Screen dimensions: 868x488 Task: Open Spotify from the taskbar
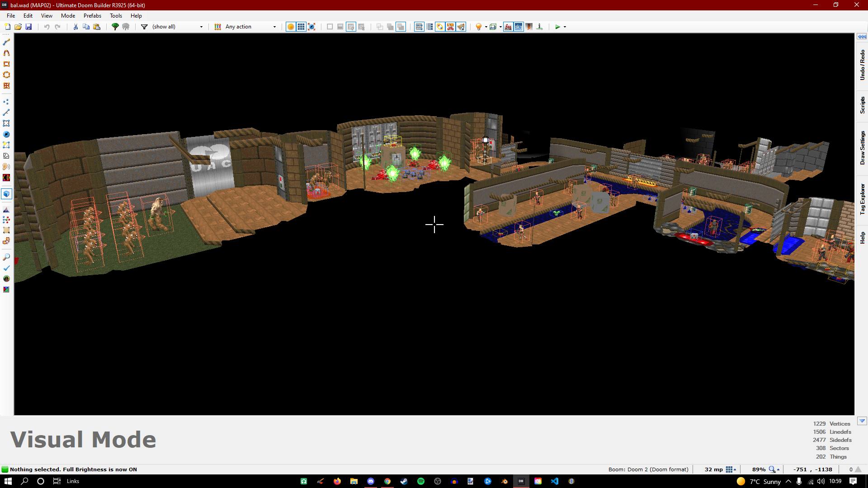[421, 481]
